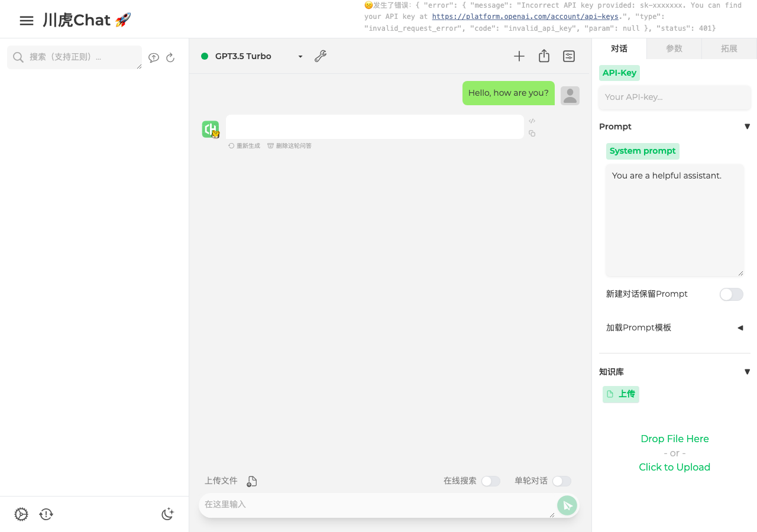Click the grey user avatar
757x532 pixels.
pyautogui.click(x=570, y=96)
